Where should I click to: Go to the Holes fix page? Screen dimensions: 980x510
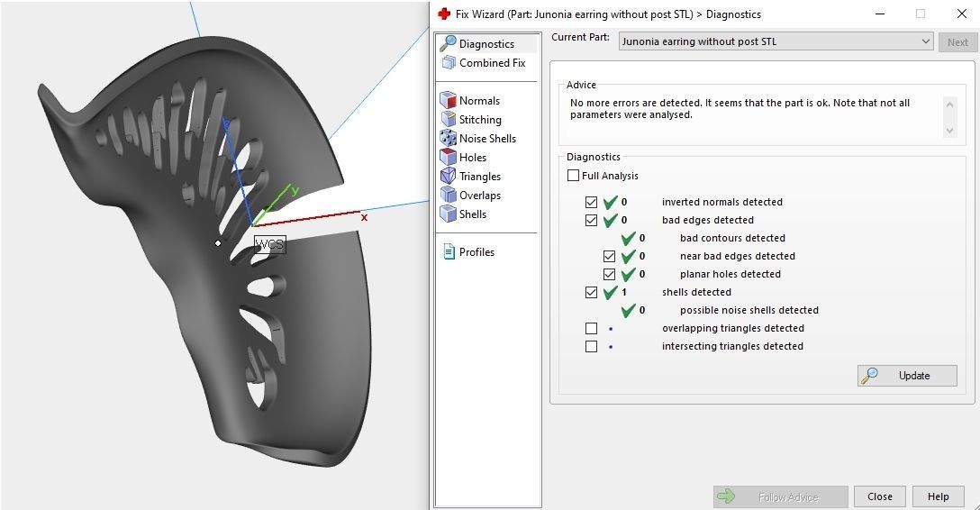(473, 158)
